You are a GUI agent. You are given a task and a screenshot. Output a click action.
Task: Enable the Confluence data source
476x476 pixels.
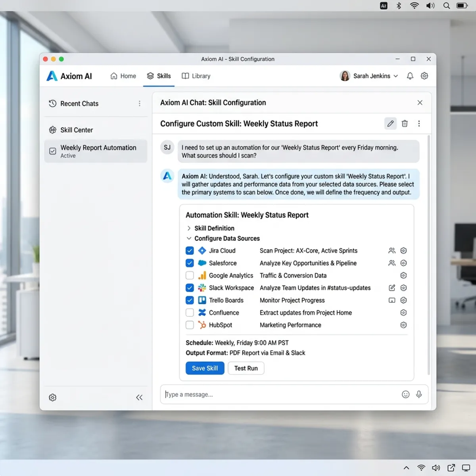click(x=190, y=313)
